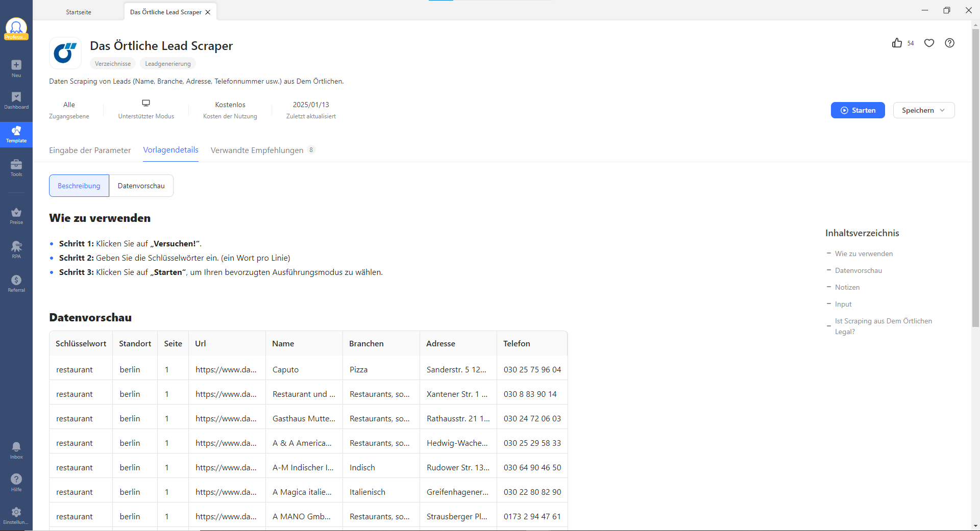Jump to Ist Scraping aus Dem Örtlichen Legal?
Image resolution: width=980 pixels, height=531 pixels.
tap(884, 326)
